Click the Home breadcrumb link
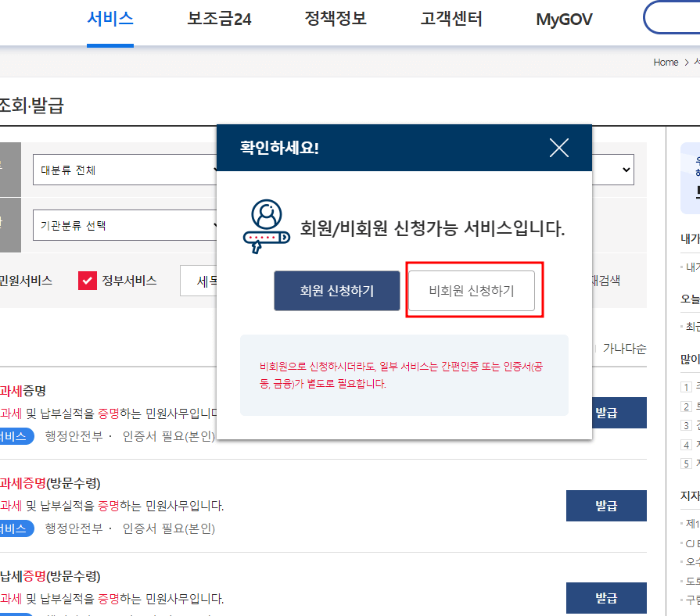Image resolution: width=700 pixels, height=616 pixels. coord(664,62)
